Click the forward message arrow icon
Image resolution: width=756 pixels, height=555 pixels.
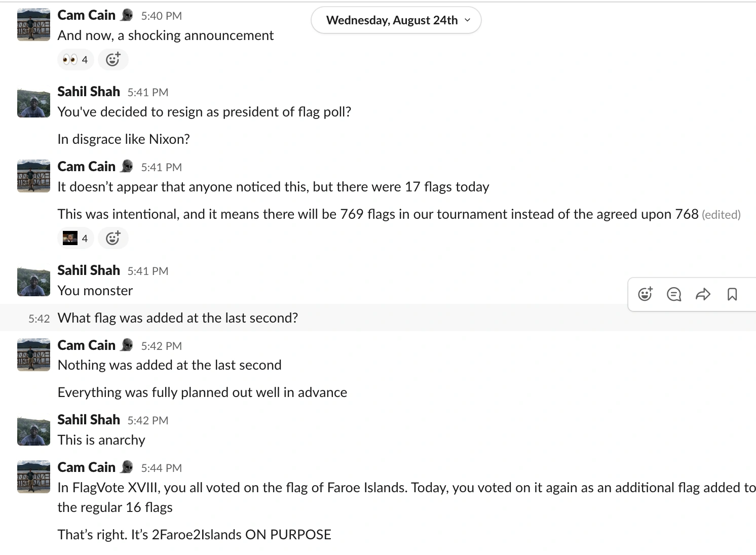point(703,294)
